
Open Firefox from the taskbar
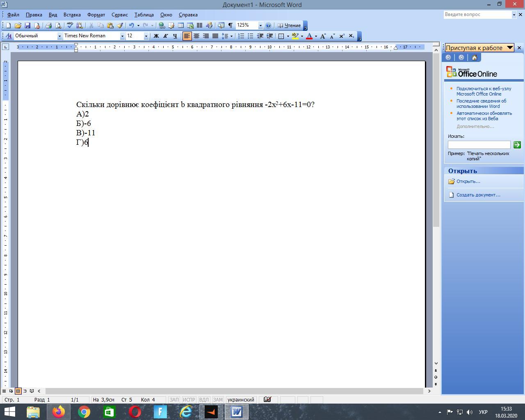coord(59,411)
